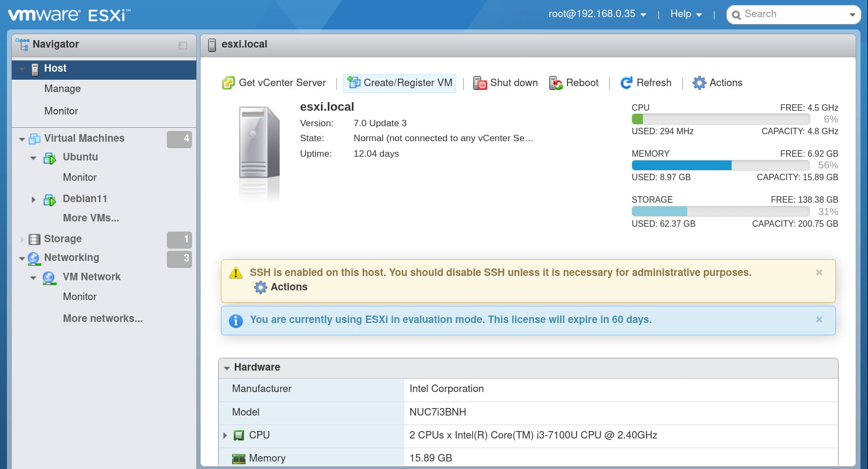
Task: Click the Ubuntu VM icon in Navigator
Action: (x=50, y=158)
